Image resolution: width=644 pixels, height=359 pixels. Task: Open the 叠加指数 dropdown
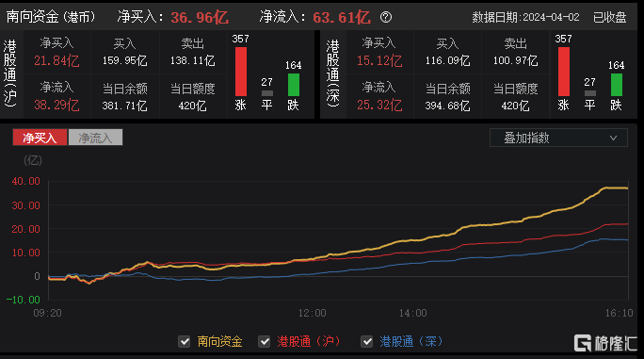tap(558, 138)
